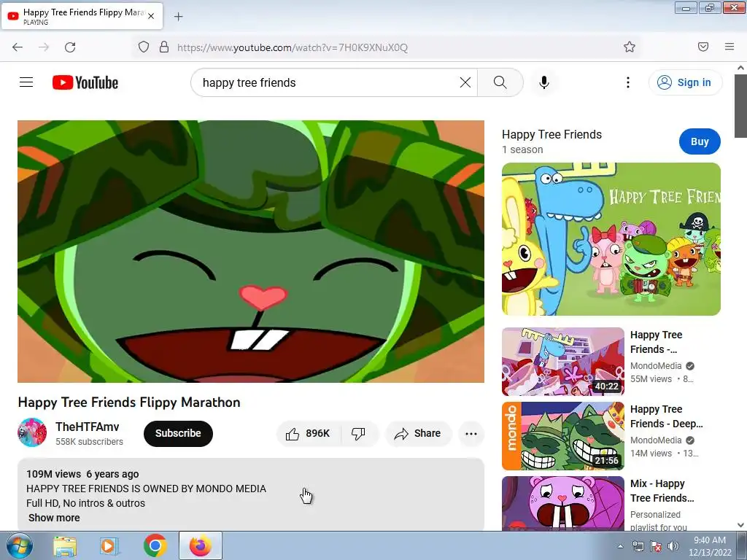Image resolution: width=747 pixels, height=560 pixels.
Task: Open the tracking protection shield icon
Action: (x=144, y=47)
